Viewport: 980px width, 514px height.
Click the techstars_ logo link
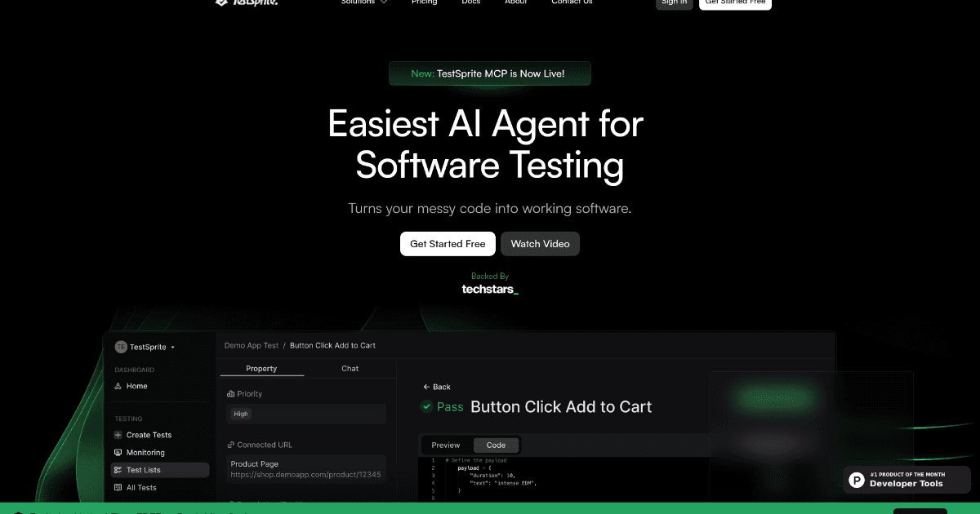coord(490,289)
